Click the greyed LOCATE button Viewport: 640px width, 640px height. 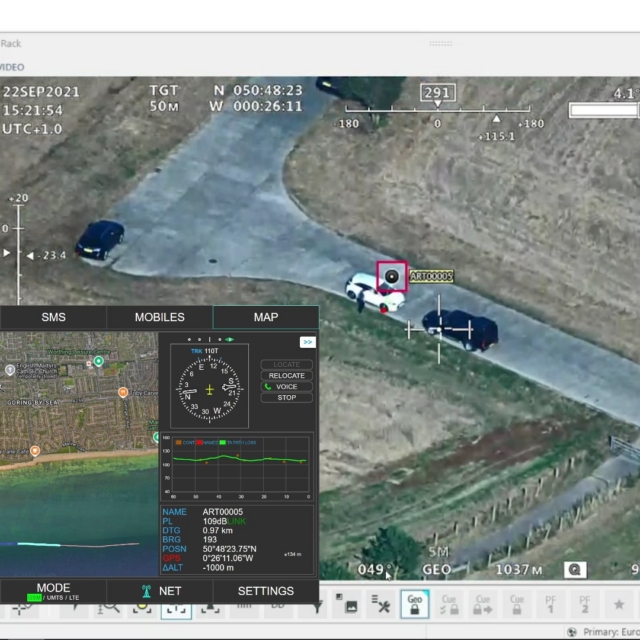[287, 364]
